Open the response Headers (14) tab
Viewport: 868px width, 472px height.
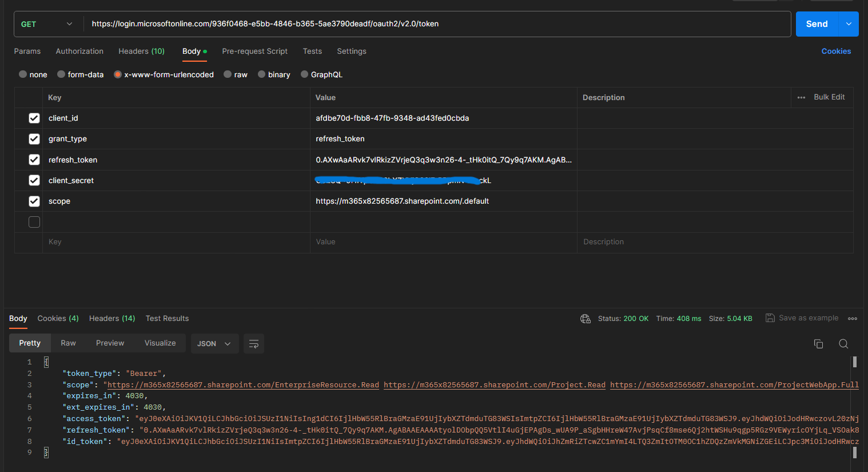[112, 318]
